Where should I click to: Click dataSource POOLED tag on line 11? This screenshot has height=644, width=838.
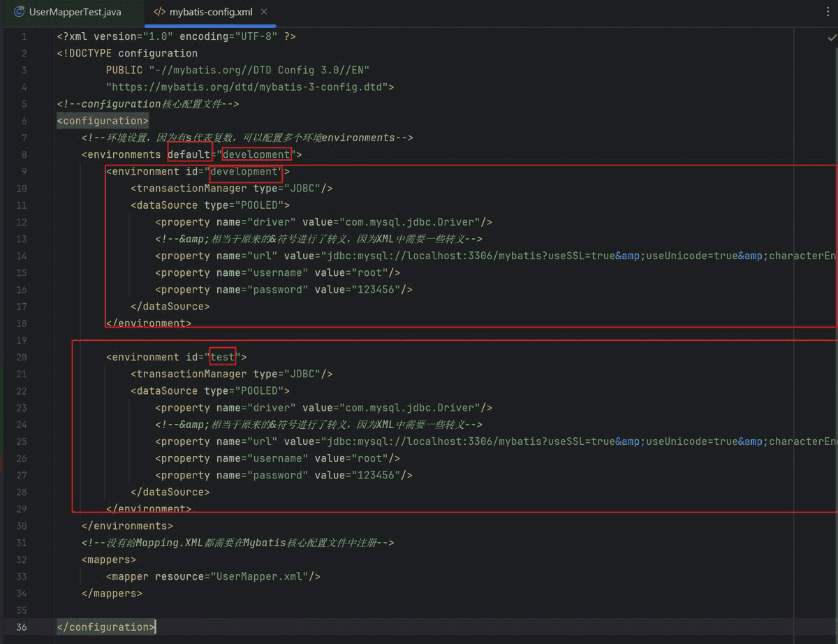coord(210,205)
